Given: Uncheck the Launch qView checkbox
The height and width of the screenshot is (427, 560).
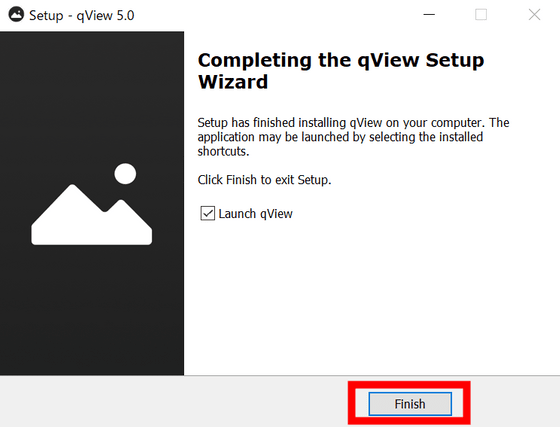Looking at the screenshot, I should coord(208,214).
